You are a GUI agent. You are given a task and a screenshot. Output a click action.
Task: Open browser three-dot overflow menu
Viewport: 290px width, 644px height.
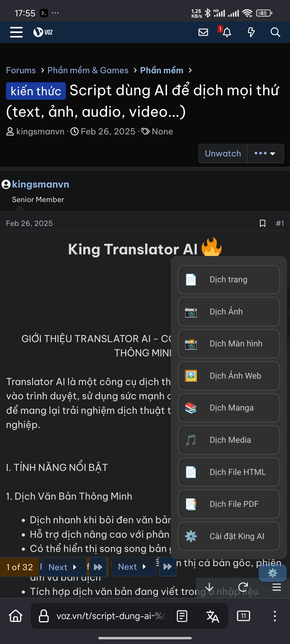(x=275, y=616)
